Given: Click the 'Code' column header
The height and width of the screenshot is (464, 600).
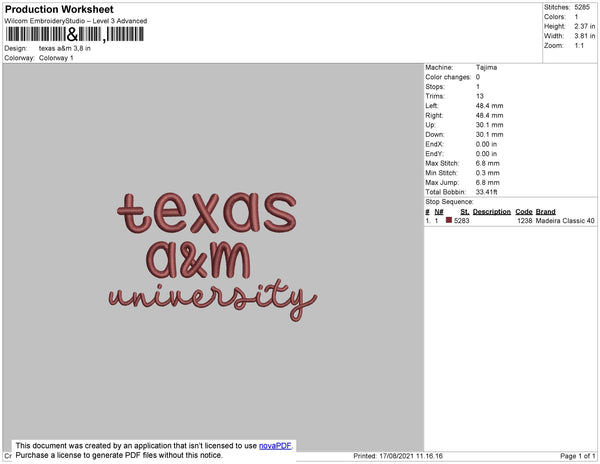Looking at the screenshot, I should (x=524, y=212).
